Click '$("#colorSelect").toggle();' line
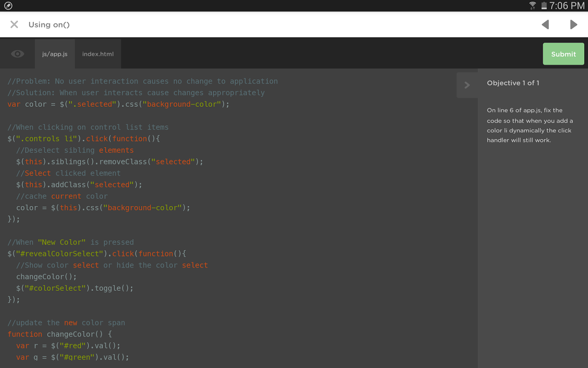Screen dimensions: 588x368 tap(75, 288)
